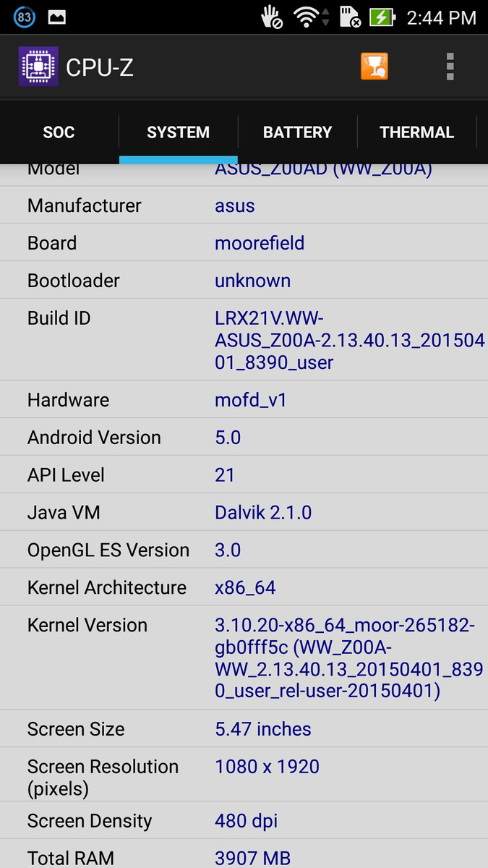Tap the picture notification icon in status bar
This screenshot has width=488, height=868.
coord(58,17)
